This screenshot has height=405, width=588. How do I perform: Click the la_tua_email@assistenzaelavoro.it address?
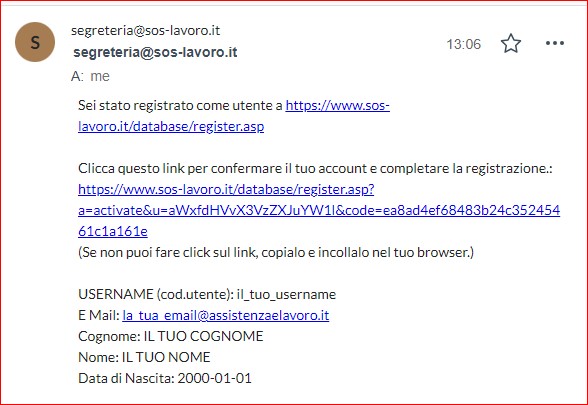(226, 315)
